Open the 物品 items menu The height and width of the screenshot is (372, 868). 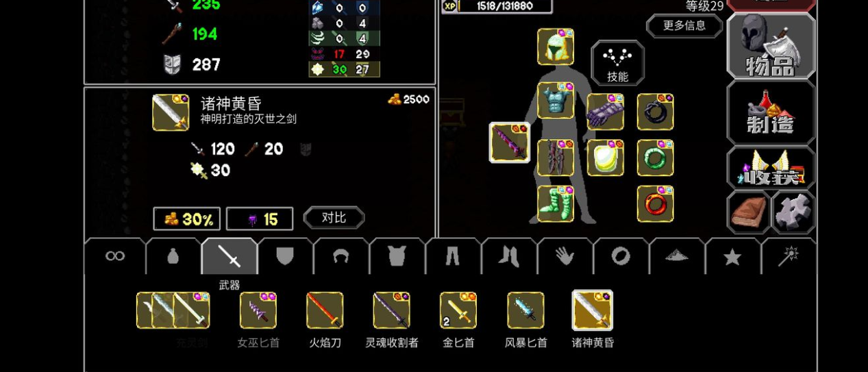[771, 46]
